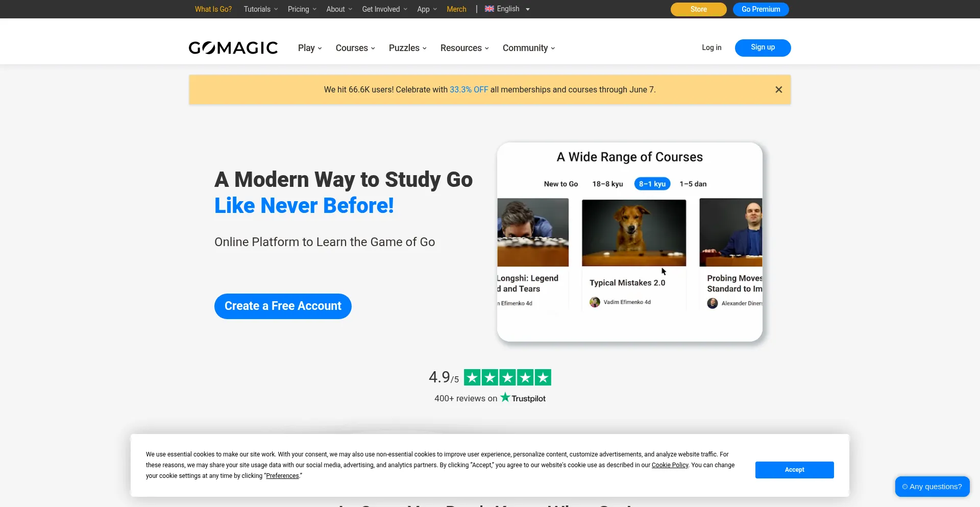The height and width of the screenshot is (507, 980).
Task: Expand the Get Involved dropdown
Action: [385, 9]
